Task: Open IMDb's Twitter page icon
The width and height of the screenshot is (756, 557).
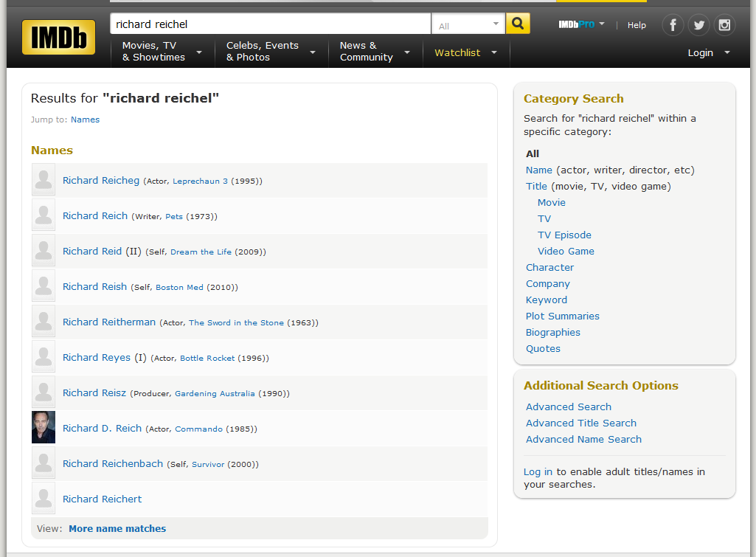Action: pyautogui.click(x=698, y=24)
